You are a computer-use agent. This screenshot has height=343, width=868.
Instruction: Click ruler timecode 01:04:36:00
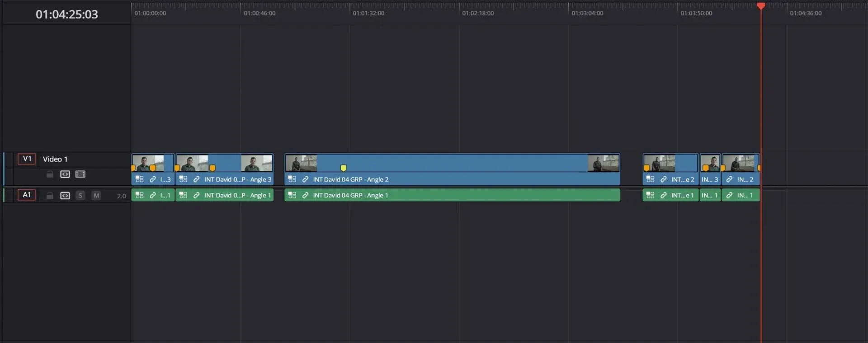coord(806,14)
